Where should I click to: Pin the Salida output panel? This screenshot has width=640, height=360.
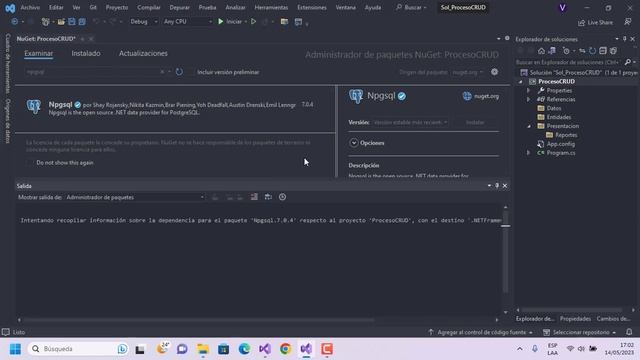(x=497, y=186)
